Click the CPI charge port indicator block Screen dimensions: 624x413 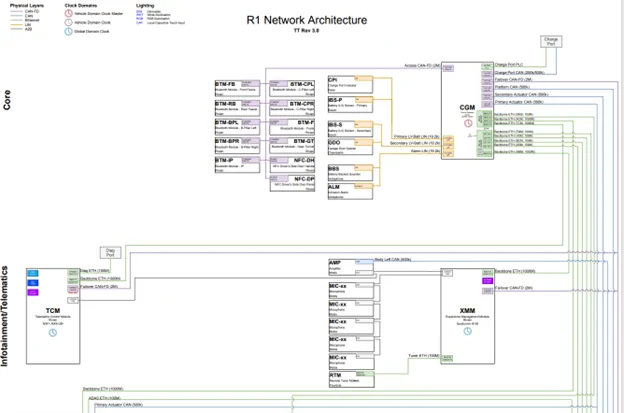coord(350,84)
